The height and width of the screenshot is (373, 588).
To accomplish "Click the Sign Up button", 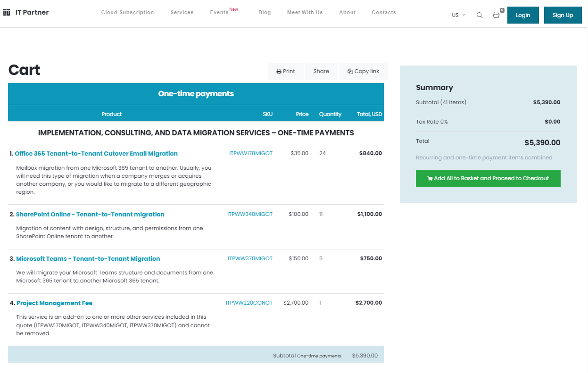I will (x=563, y=15).
